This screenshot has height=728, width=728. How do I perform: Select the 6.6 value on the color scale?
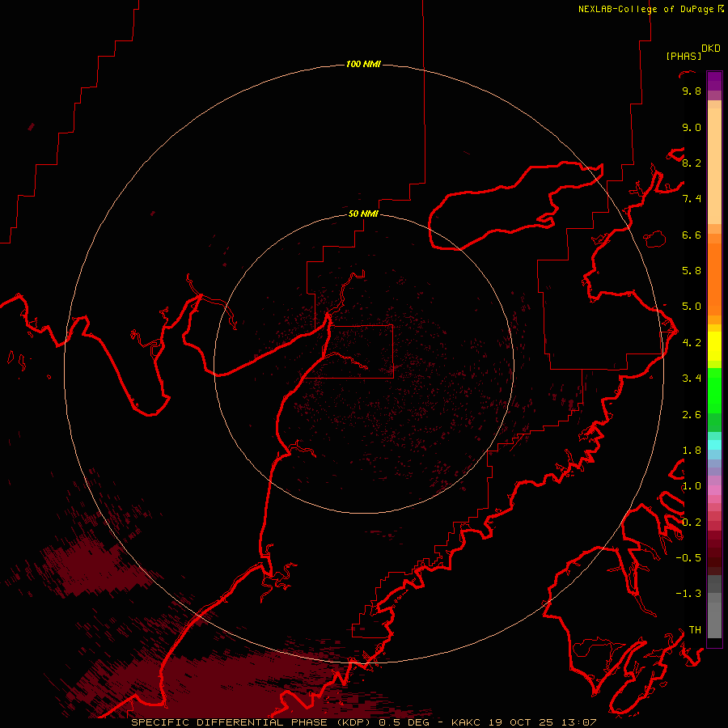pyautogui.click(x=692, y=235)
